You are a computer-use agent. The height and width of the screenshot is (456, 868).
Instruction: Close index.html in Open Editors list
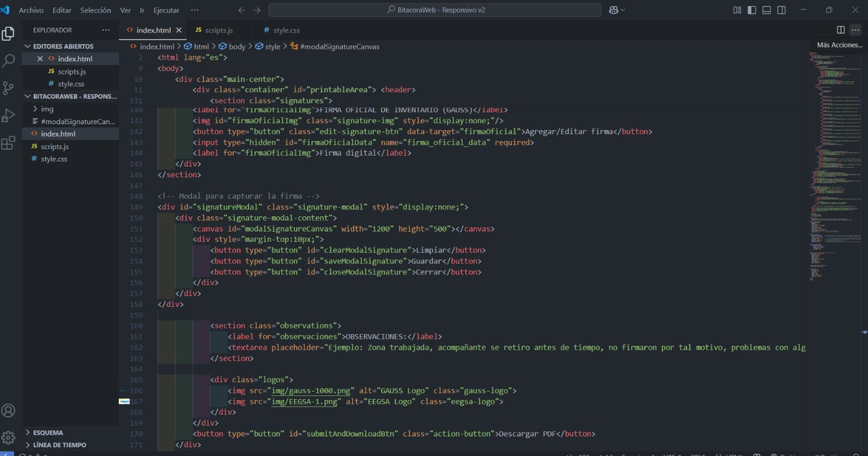pos(40,59)
